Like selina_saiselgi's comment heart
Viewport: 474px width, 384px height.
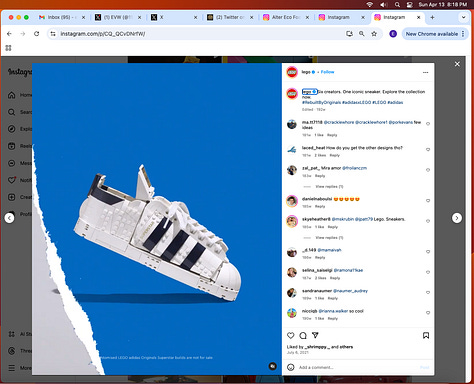(x=428, y=272)
